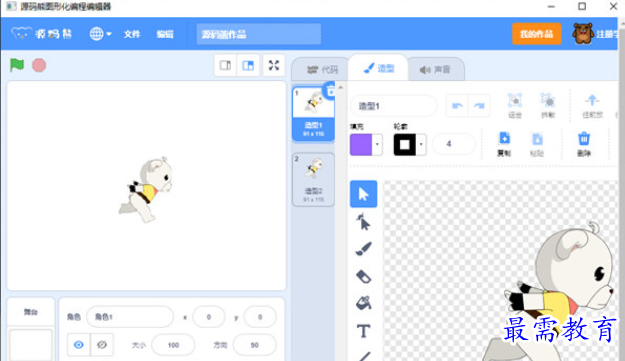Switch to the 声音 tab

coord(435,70)
